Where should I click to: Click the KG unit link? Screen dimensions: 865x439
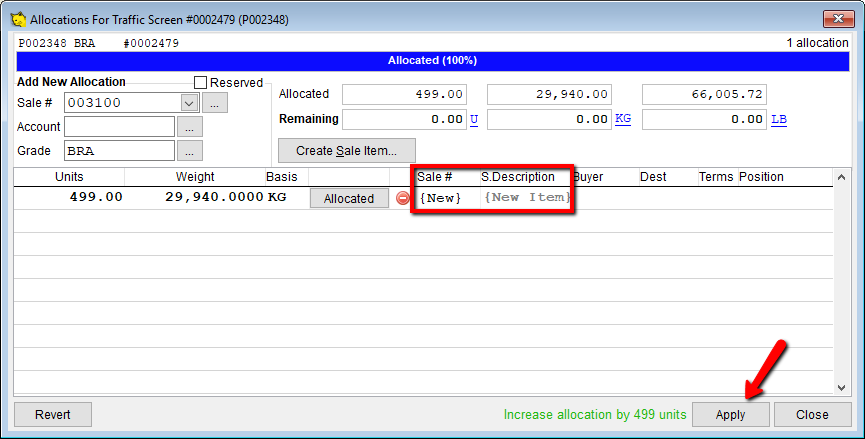click(623, 119)
